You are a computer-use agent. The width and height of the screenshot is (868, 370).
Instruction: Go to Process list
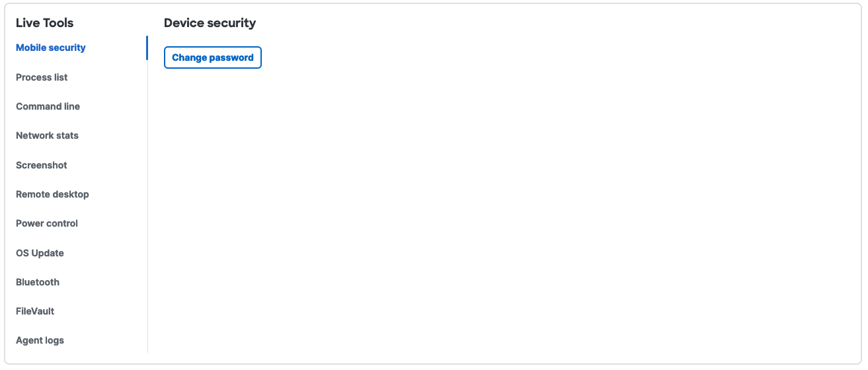point(42,77)
